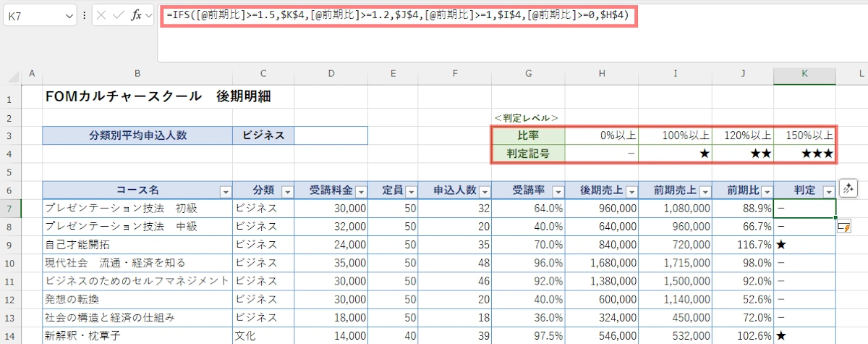Open Insert Function fx dialog
868x344 pixels.
click(x=136, y=15)
